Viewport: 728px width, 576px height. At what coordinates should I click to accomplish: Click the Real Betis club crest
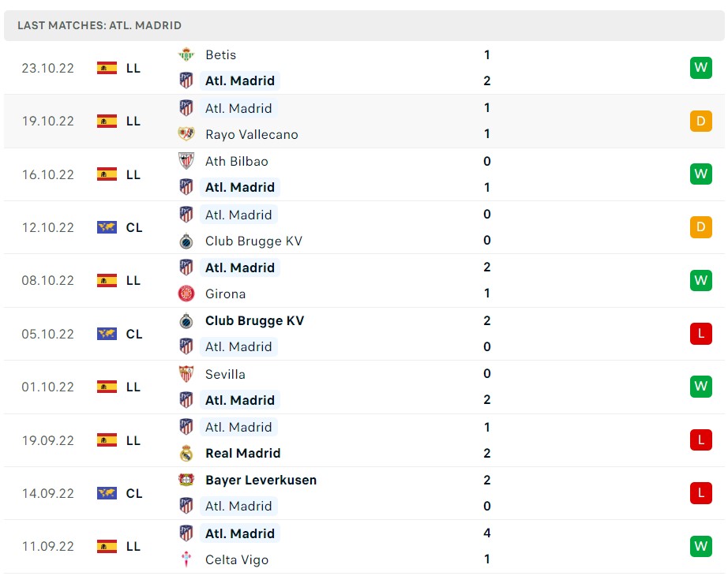coord(186,55)
